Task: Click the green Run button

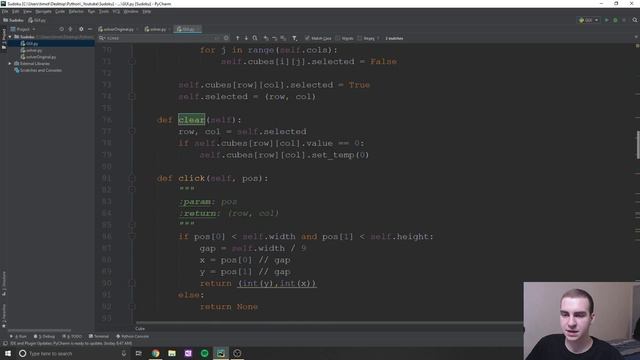Action: tap(607, 20)
